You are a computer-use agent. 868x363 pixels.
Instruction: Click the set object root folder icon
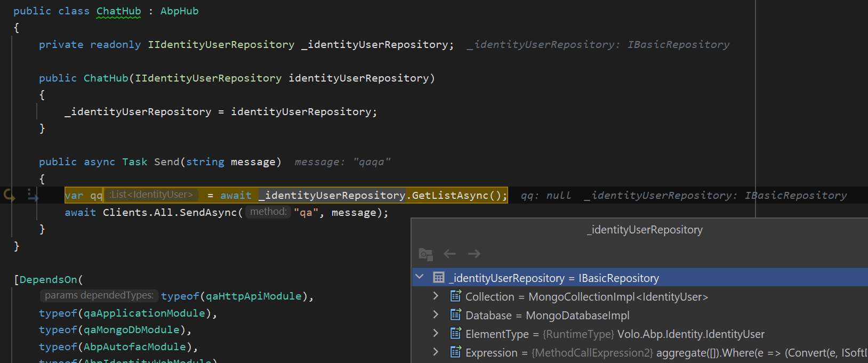425,254
